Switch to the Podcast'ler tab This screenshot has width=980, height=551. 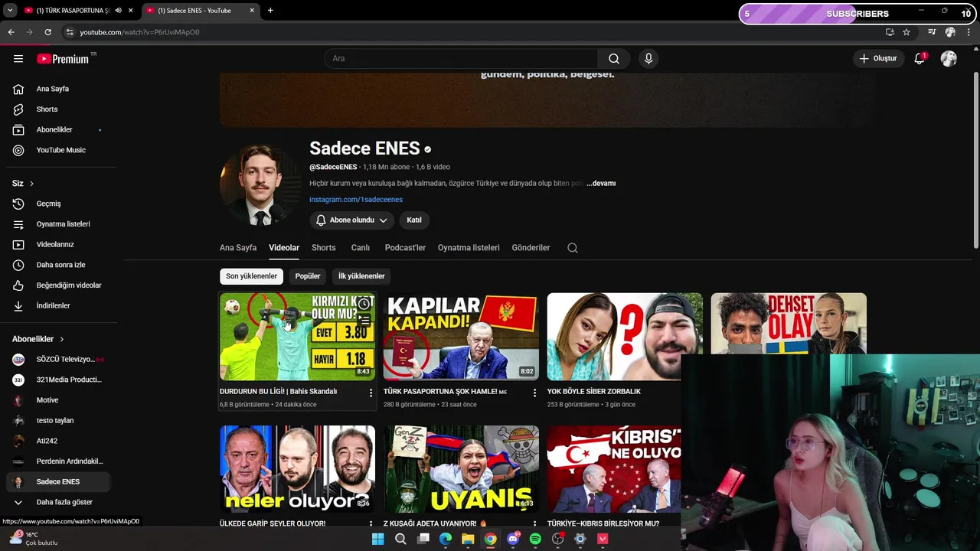coord(405,248)
